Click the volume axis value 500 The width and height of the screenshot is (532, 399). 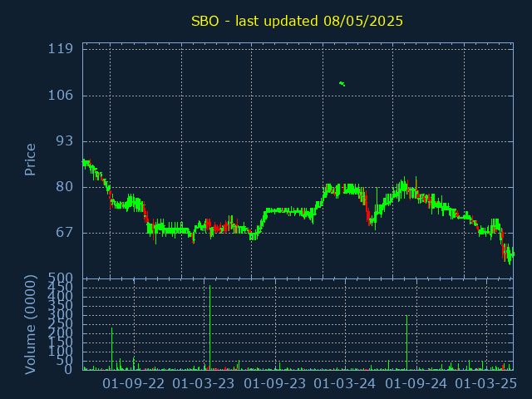[x=61, y=278]
